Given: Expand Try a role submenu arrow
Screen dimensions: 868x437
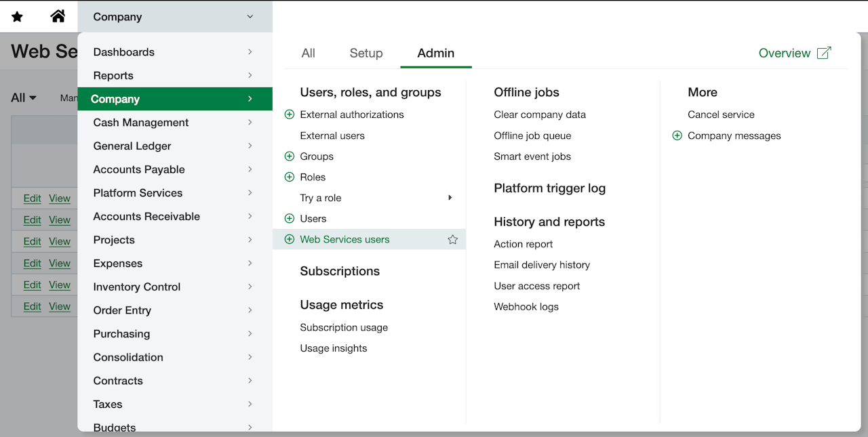Looking at the screenshot, I should click(x=450, y=198).
